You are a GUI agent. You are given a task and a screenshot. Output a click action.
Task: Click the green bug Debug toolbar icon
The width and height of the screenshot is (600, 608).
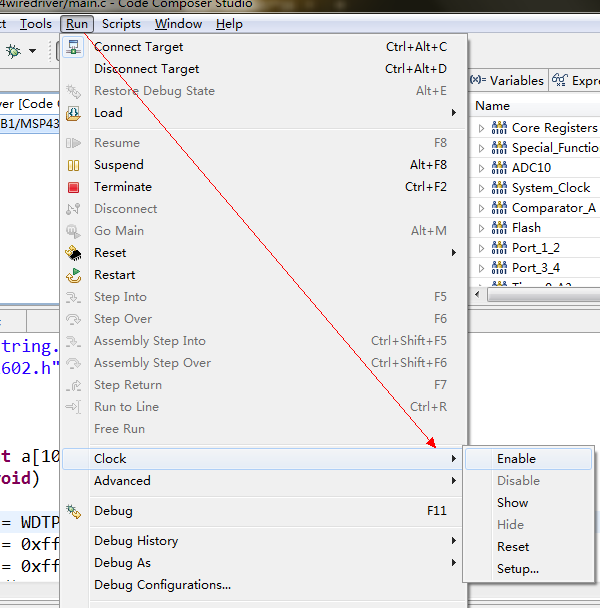13,51
